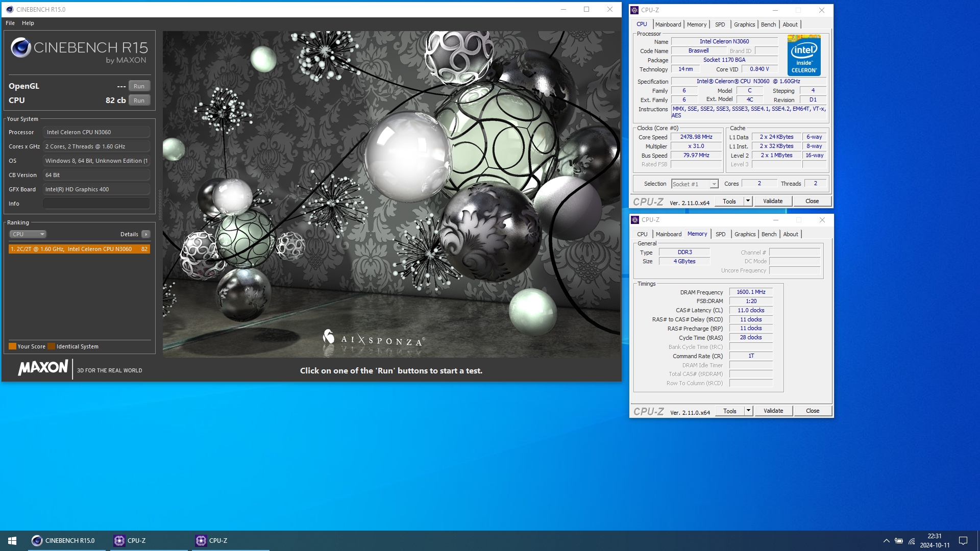
Task: Open Memory tab in top CPU-Z
Action: coord(697,24)
